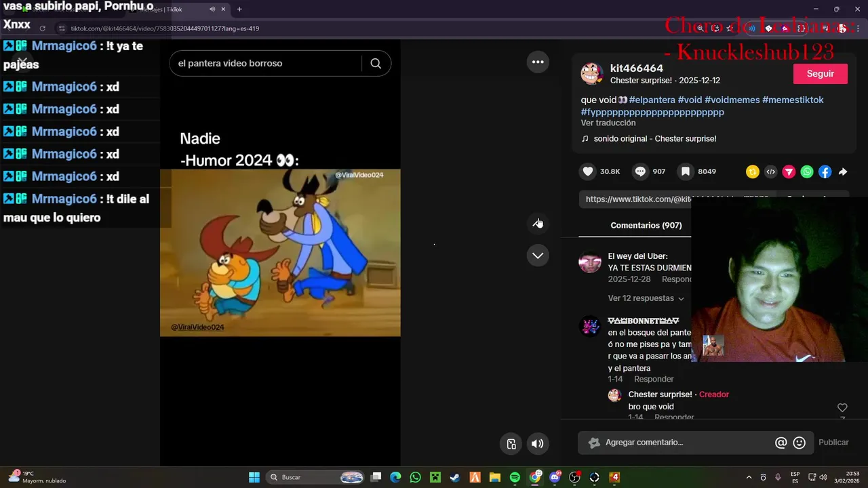Image resolution: width=868 pixels, height=488 pixels.
Task: Go to the previous video arrow
Action: tap(538, 223)
